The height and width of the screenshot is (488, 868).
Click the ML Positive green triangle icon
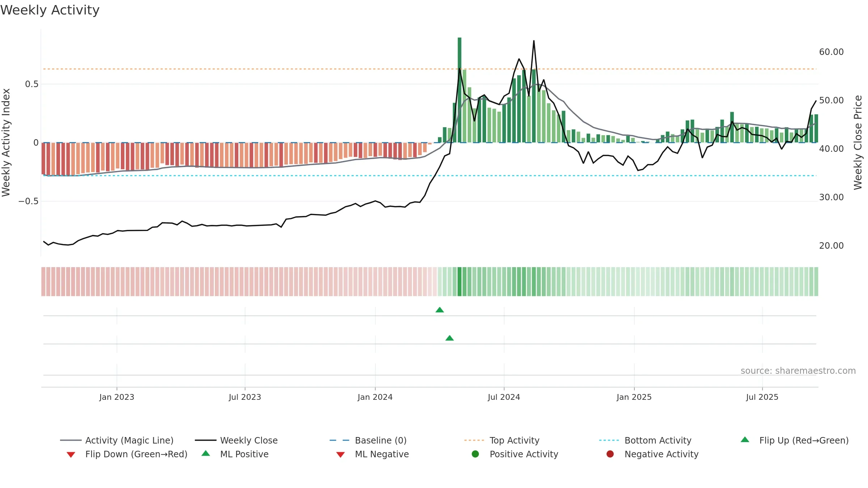coord(205,453)
